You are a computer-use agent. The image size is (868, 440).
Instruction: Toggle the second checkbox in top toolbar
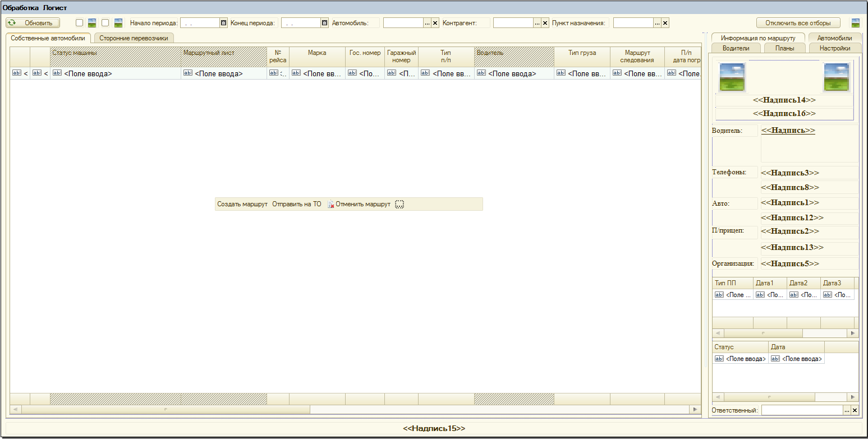click(x=105, y=23)
